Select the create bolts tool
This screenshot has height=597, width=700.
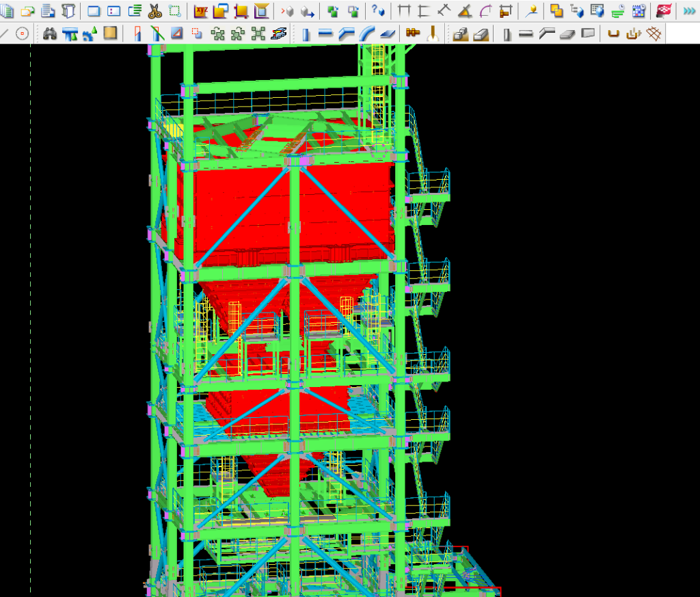pos(413,34)
